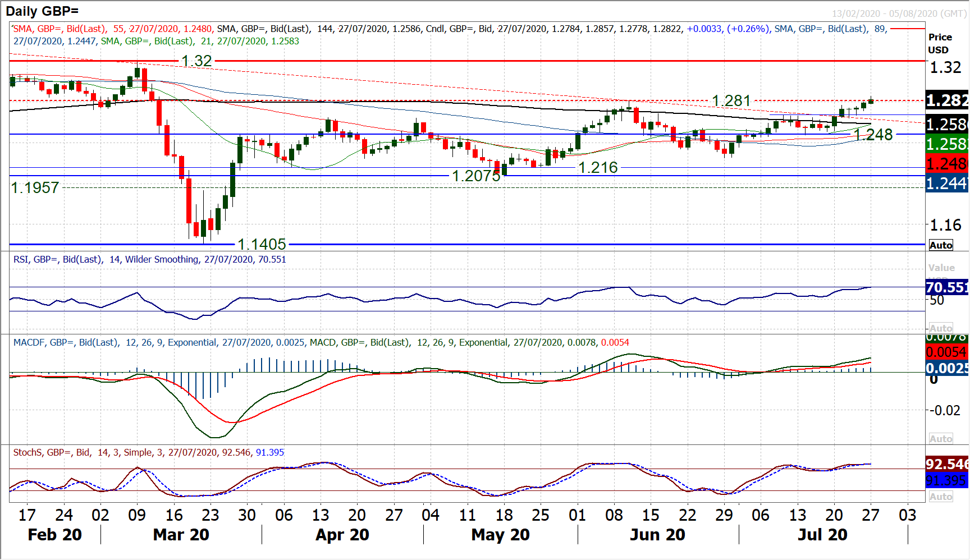Select the StochS indicator legend text
The image size is (970, 560).
pyautogui.click(x=148, y=452)
